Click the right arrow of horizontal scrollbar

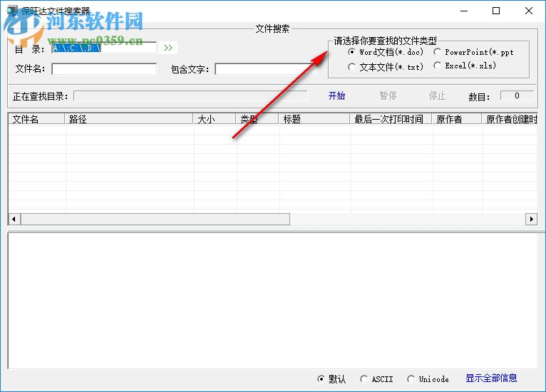531,219
